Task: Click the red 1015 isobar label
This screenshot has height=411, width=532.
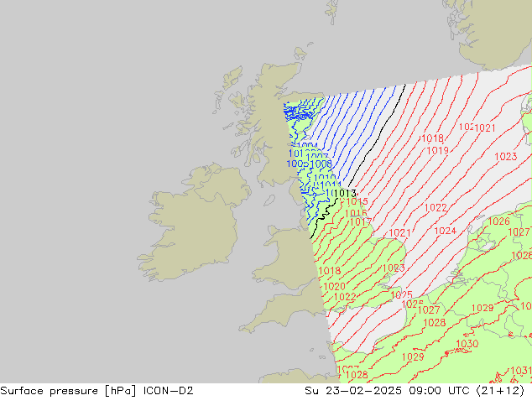Action: pos(357,201)
